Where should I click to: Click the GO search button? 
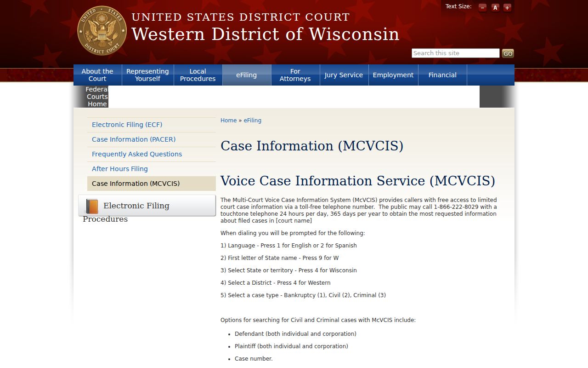coord(508,53)
